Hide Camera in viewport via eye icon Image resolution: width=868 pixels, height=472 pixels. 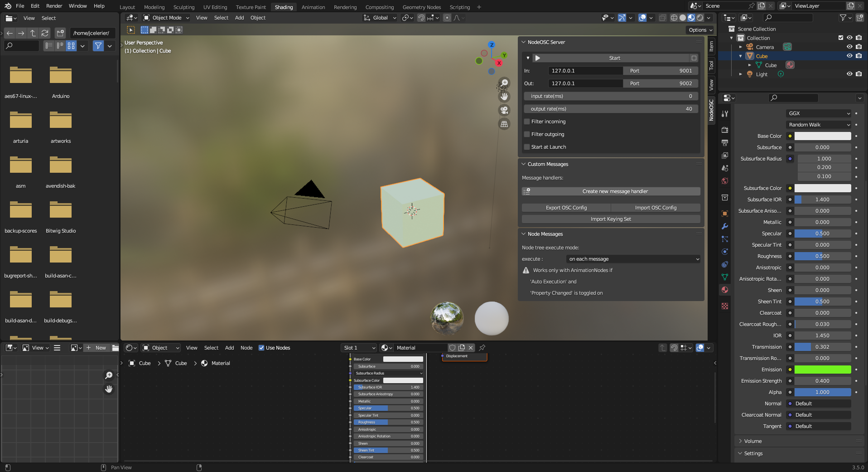tap(849, 47)
